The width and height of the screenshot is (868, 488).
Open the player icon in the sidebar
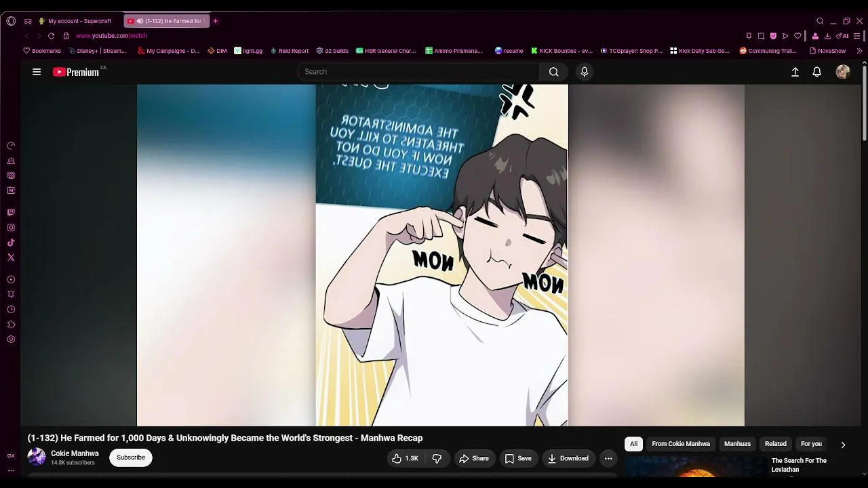click(11, 279)
